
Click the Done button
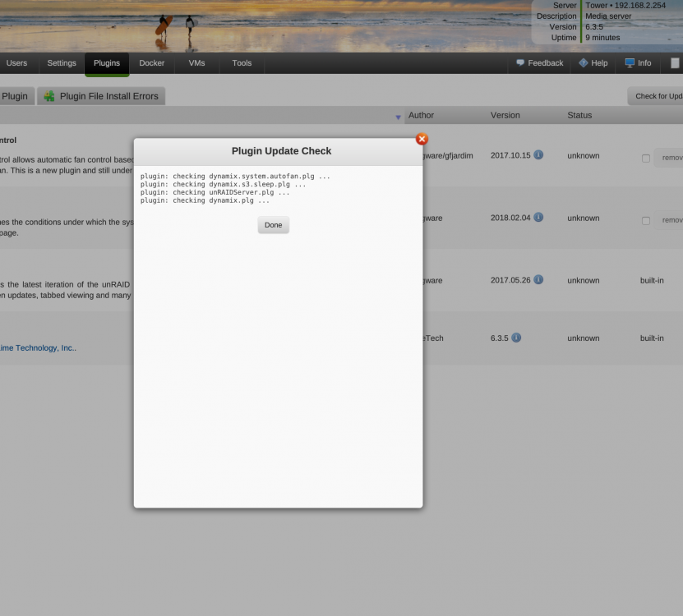(273, 225)
